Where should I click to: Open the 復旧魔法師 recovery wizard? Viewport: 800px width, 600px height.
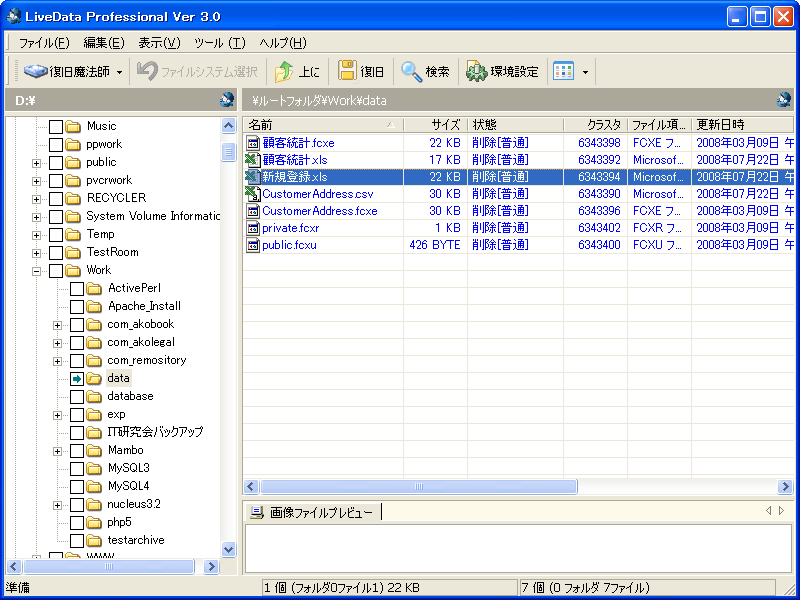66,72
